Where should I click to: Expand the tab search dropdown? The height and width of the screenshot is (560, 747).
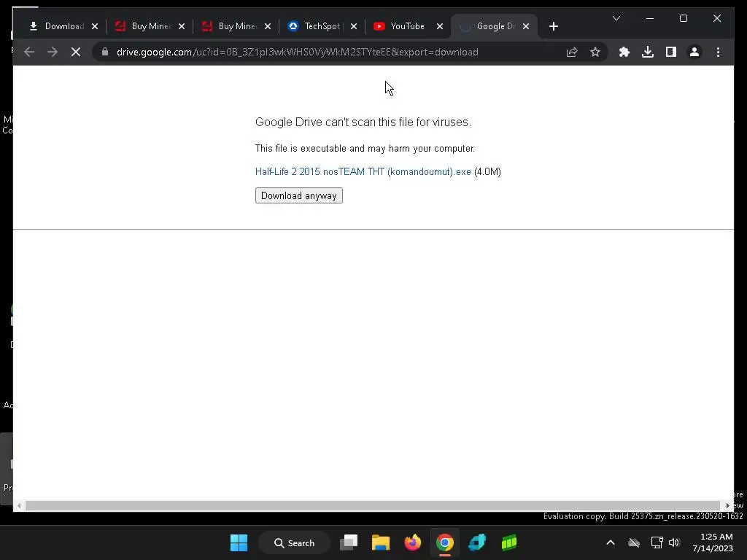[616, 18]
